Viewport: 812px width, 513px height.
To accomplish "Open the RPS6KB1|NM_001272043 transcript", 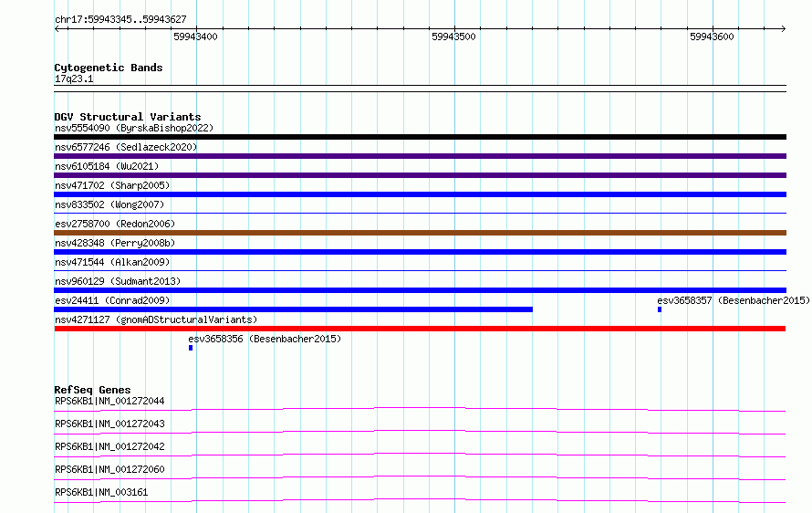I will tap(109, 424).
